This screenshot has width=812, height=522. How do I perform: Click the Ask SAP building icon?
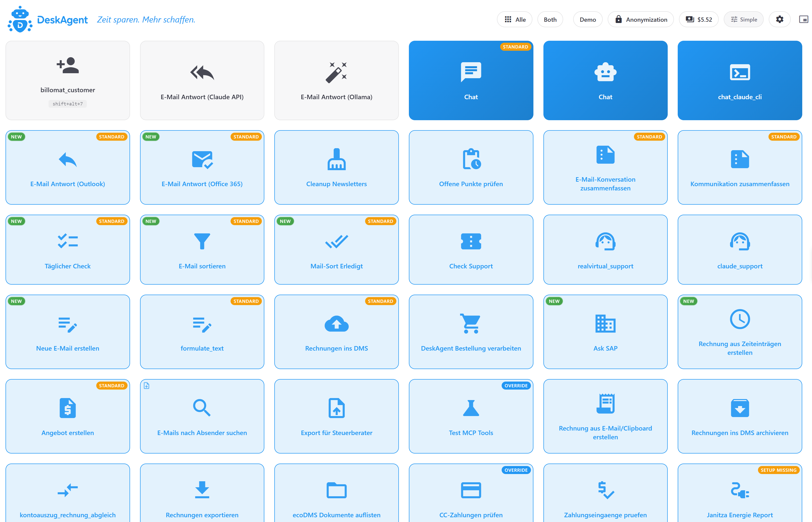pyautogui.click(x=605, y=323)
